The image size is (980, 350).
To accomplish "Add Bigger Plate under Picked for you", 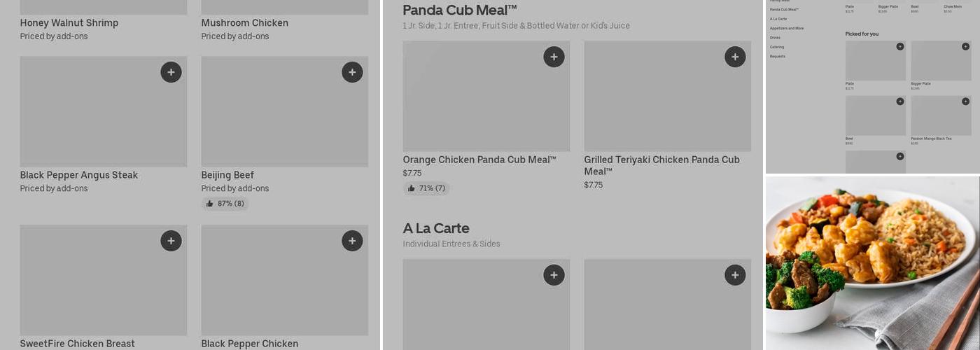I will [x=965, y=46].
